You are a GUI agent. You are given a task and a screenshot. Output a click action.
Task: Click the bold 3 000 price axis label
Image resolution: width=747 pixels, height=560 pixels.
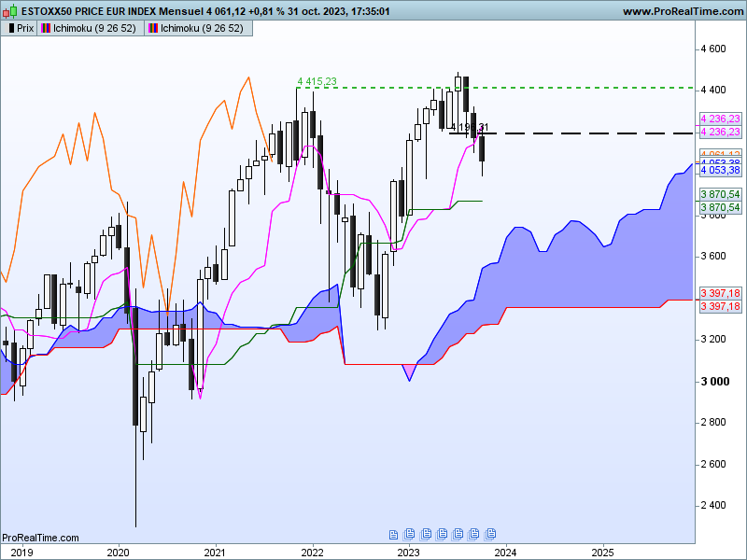tap(715, 382)
